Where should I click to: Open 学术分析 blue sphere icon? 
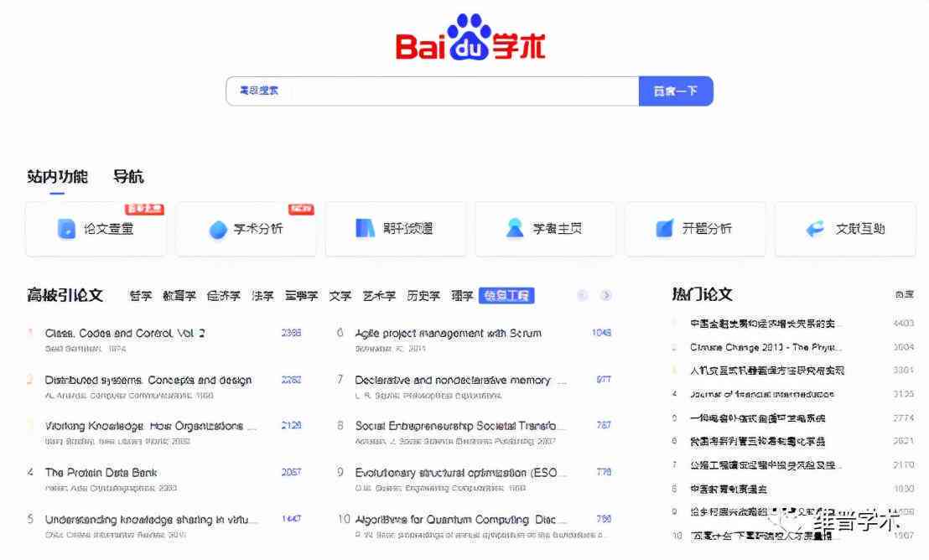click(218, 230)
